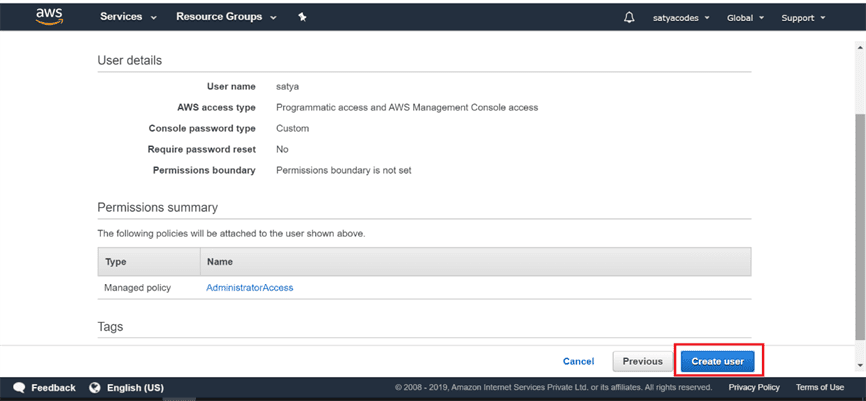Screen dimensions: 866x401
Task: Click the Name column header
Action: click(x=219, y=261)
